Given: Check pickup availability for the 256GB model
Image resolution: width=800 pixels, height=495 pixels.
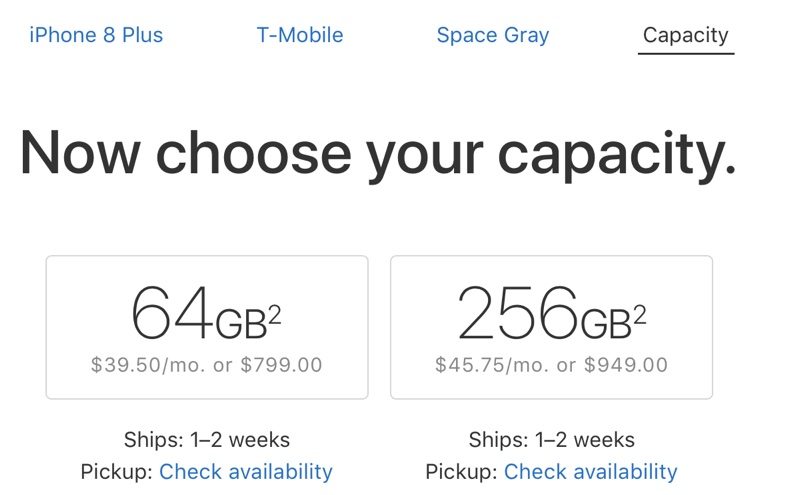Looking at the screenshot, I should 590,471.
